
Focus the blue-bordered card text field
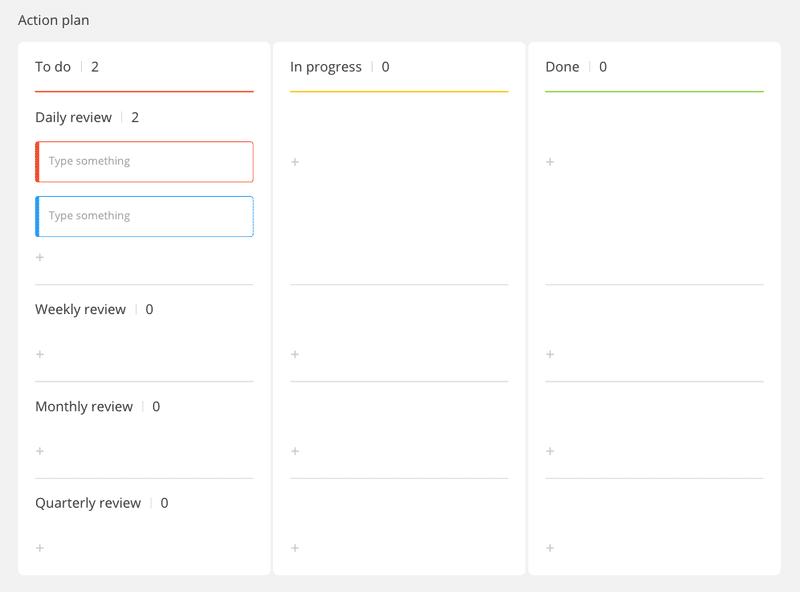(x=146, y=216)
